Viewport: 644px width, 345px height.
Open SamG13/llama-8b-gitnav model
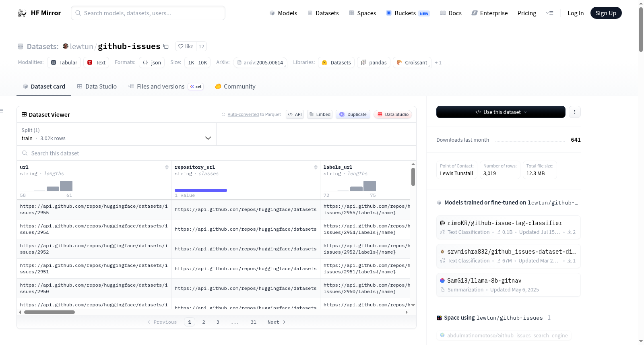click(508, 285)
